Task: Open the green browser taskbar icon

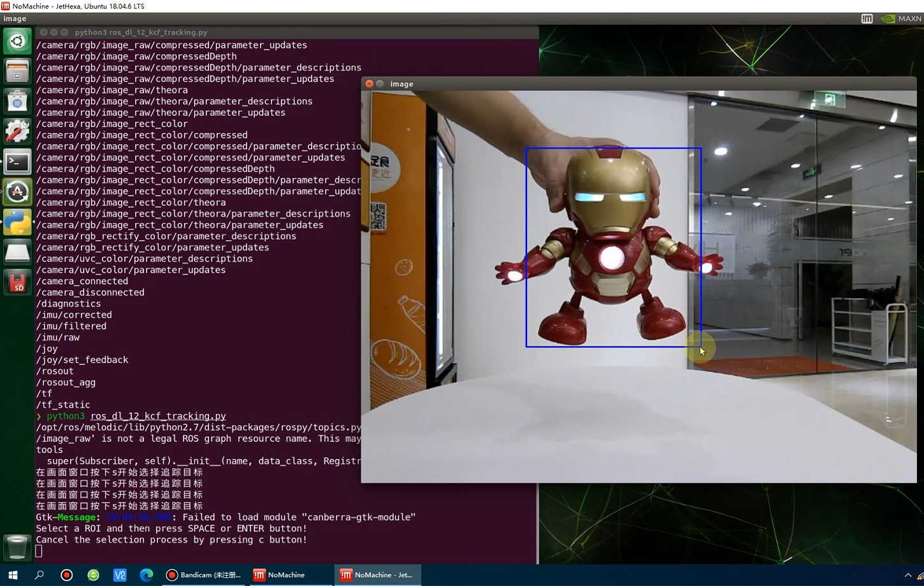Action: (93, 575)
